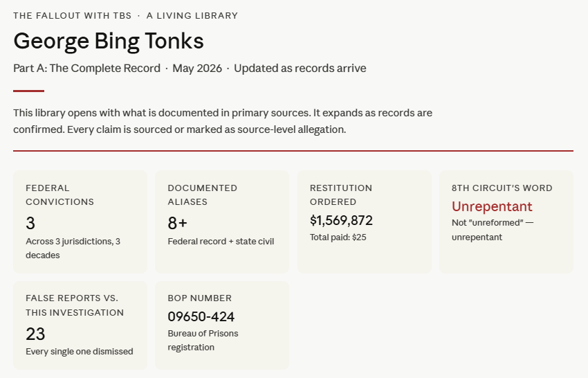The width and height of the screenshot is (588, 378).
Task: Click the '09650-424' BOP number
Action: 201,317
